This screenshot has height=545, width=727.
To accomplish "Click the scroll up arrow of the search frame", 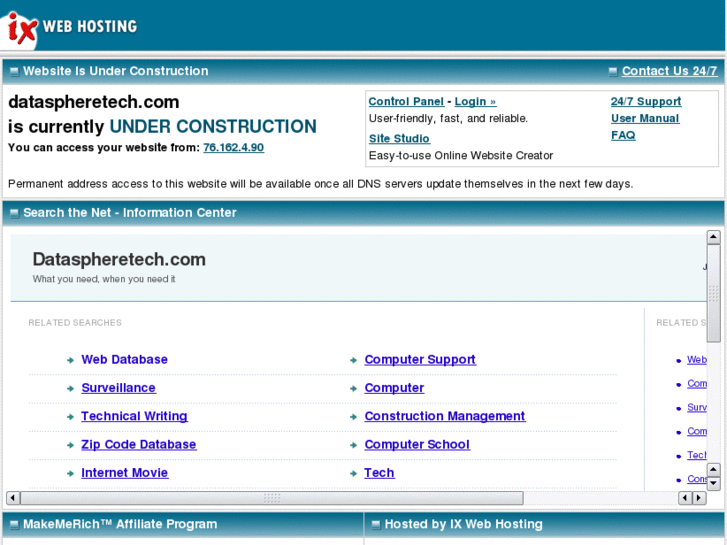I will [713, 237].
